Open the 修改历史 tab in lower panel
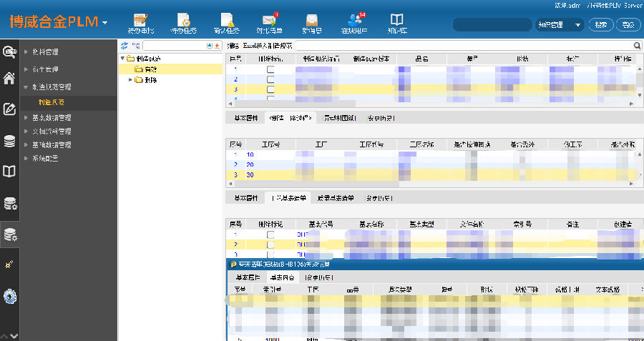The height and width of the screenshot is (341, 644). [x=379, y=197]
